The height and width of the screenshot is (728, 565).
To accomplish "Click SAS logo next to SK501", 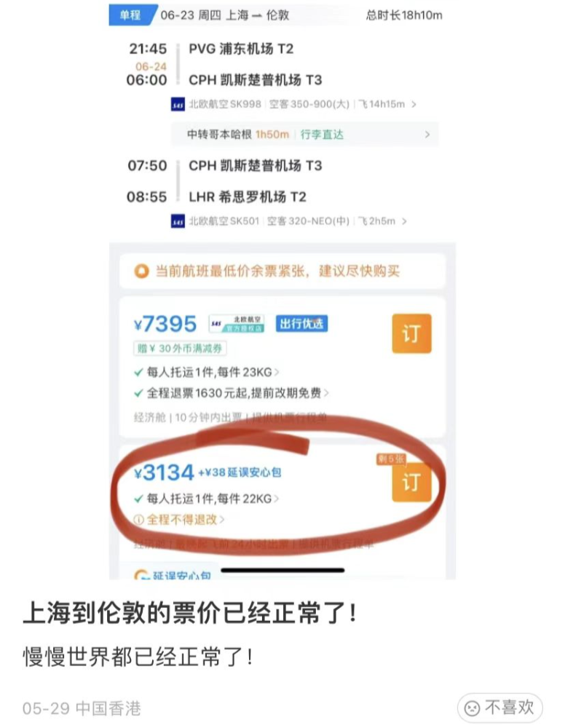I will (x=178, y=221).
